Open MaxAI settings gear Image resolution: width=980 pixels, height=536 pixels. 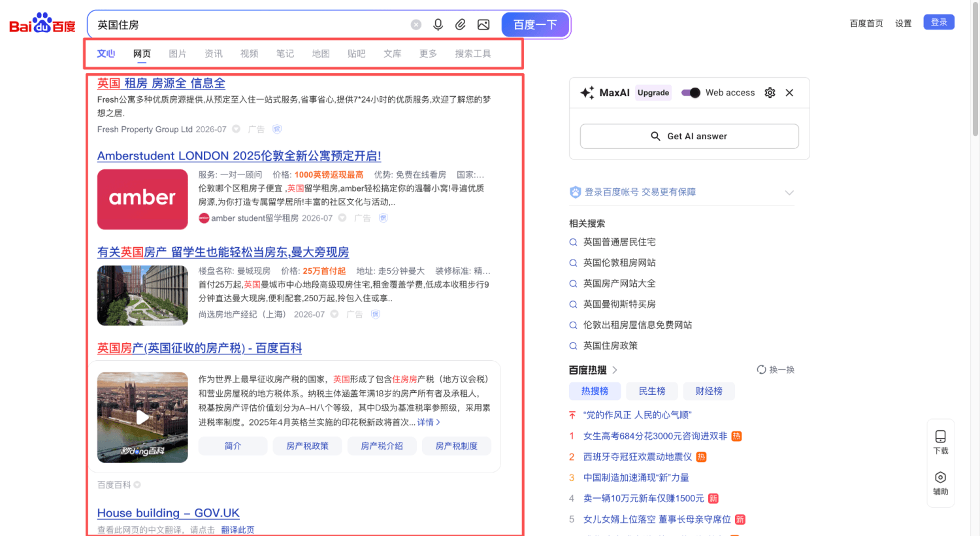pos(770,93)
